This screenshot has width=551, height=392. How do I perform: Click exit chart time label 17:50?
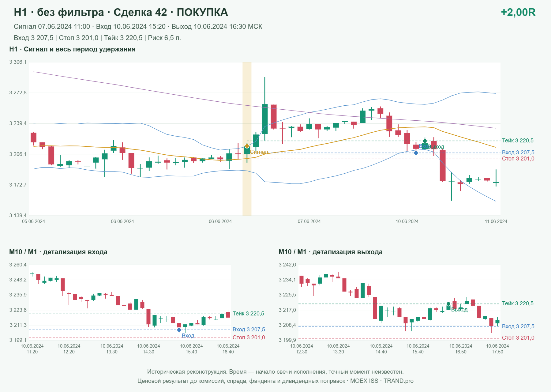(x=497, y=352)
